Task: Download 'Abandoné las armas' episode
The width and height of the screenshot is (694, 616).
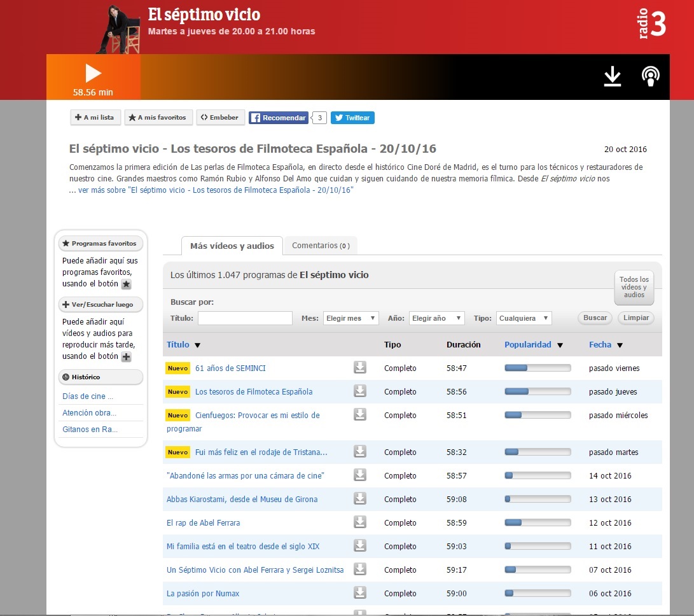Action: click(360, 475)
